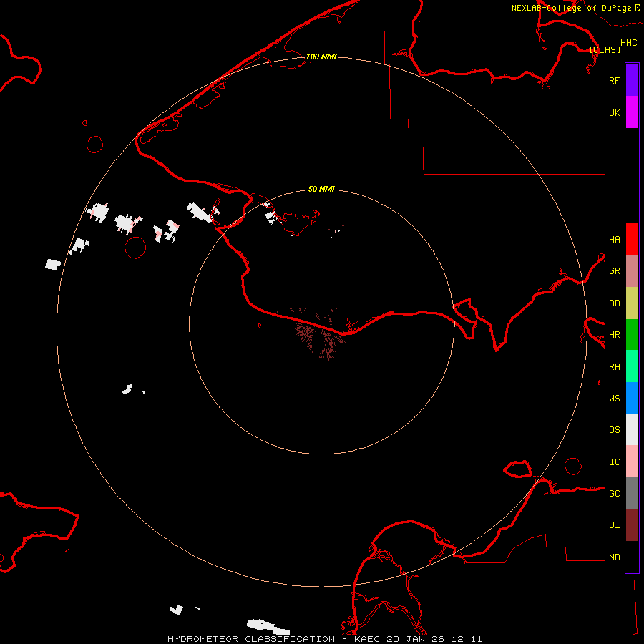Click the Hydrometeor Classification KAEC title caption

(x=324, y=639)
